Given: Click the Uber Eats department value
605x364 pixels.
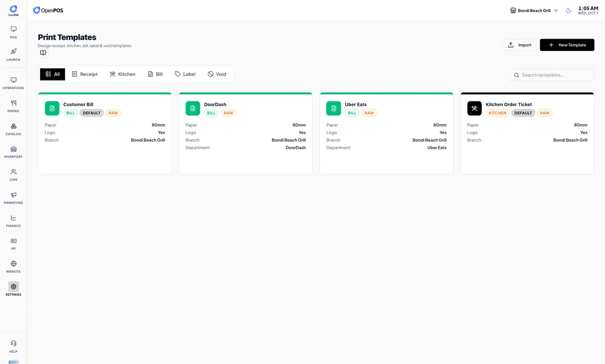Looking at the screenshot, I should tap(437, 148).
